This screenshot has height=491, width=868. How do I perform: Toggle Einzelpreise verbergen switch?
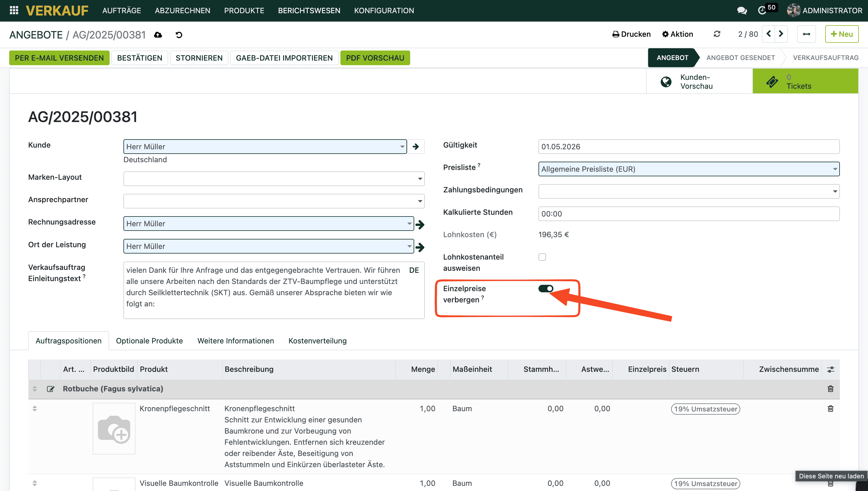click(546, 289)
